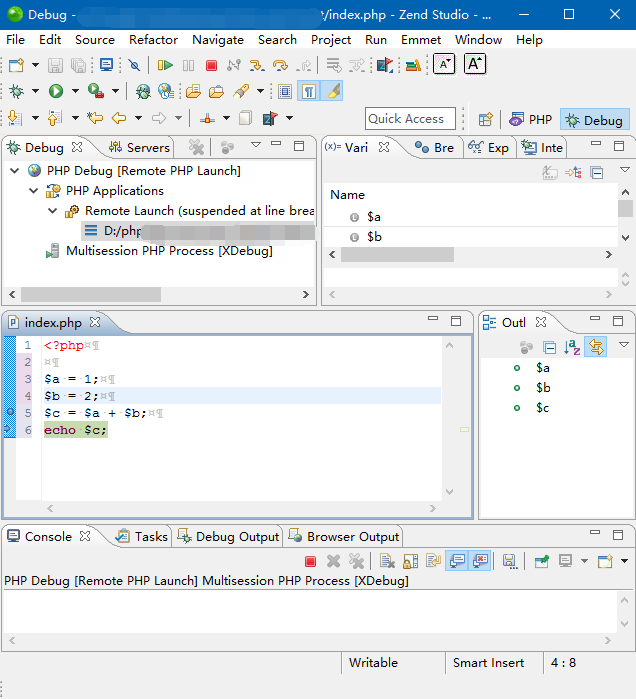
Task: Increase editor font size with large A icon
Action: [475, 65]
